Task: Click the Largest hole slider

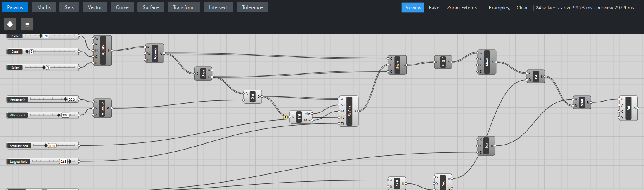Action: tap(43, 161)
